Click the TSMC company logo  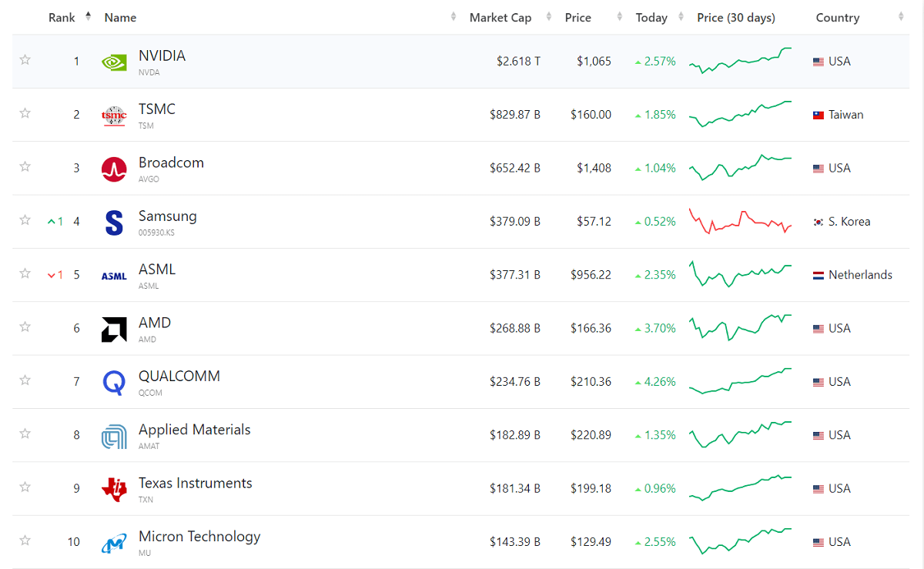114,115
